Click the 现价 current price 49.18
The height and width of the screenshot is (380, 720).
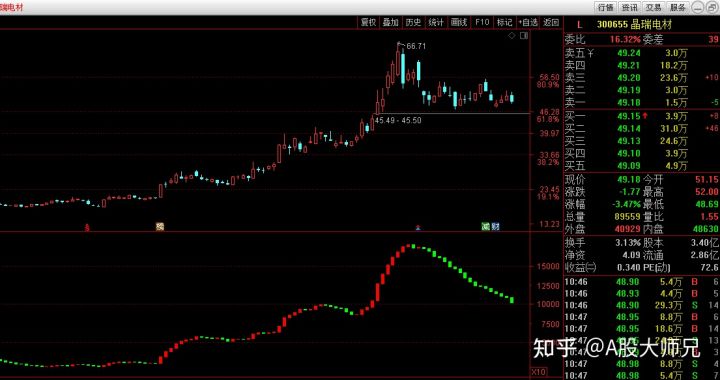(628, 179)
